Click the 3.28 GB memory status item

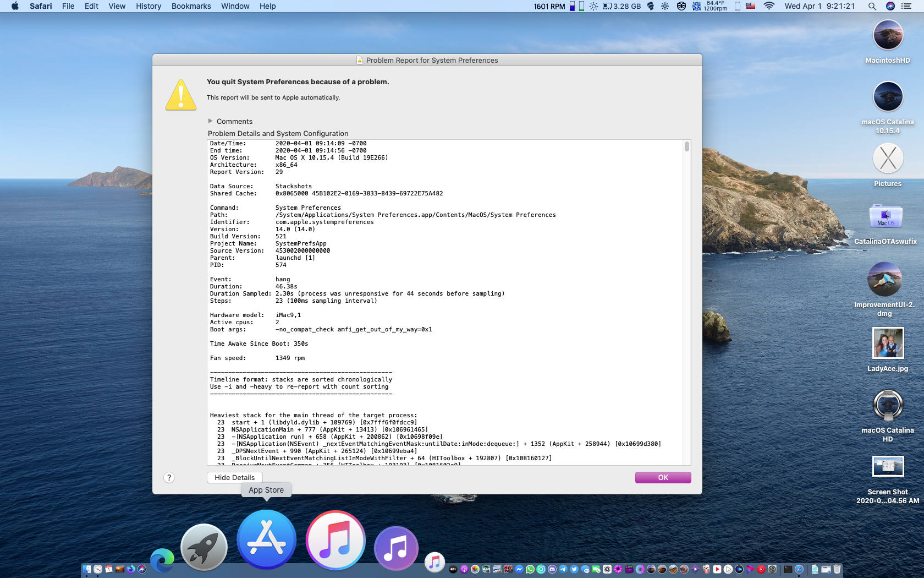[621, 6]
